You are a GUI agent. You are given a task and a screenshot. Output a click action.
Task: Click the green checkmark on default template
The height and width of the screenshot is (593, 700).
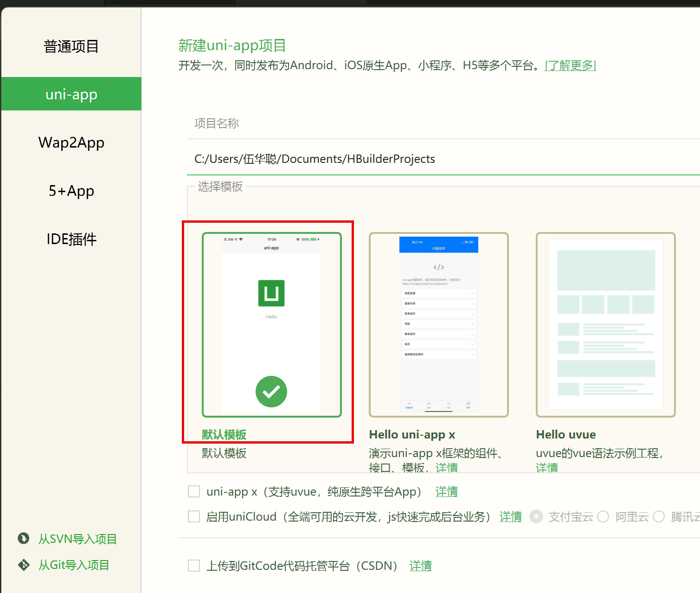click(x=271, y=392)
